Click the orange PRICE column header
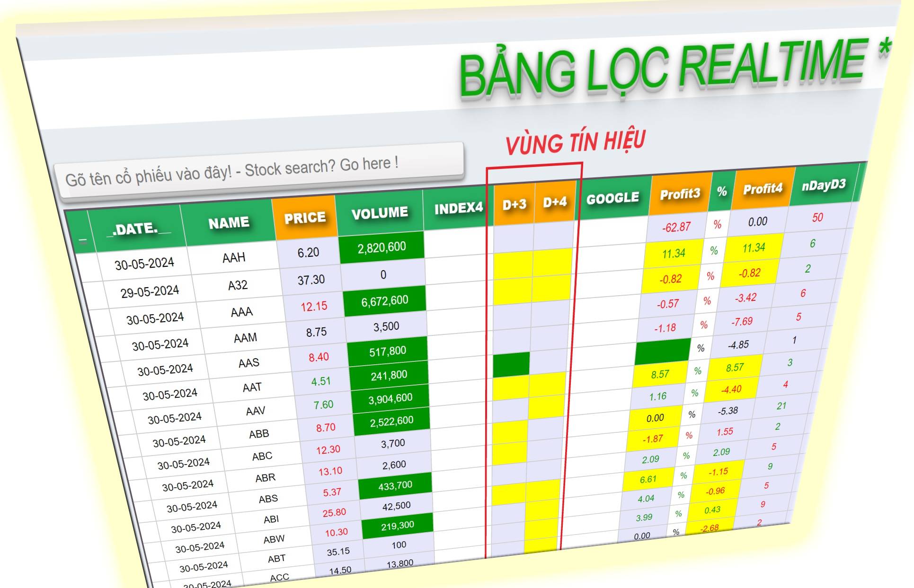This screenshot has width=914, height=588. tap(305, 218)
